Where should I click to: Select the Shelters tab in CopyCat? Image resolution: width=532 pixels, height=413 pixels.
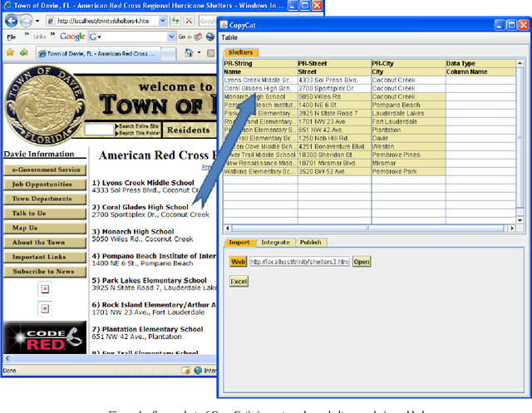(x=240, y=52)
